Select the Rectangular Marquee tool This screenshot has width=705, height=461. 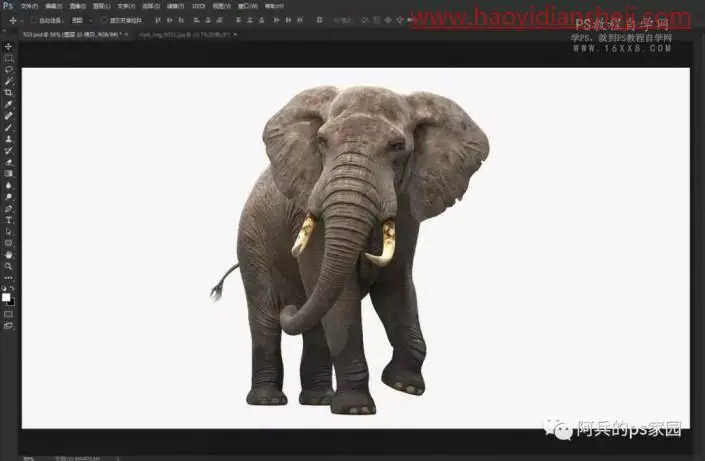pos(8,58)
